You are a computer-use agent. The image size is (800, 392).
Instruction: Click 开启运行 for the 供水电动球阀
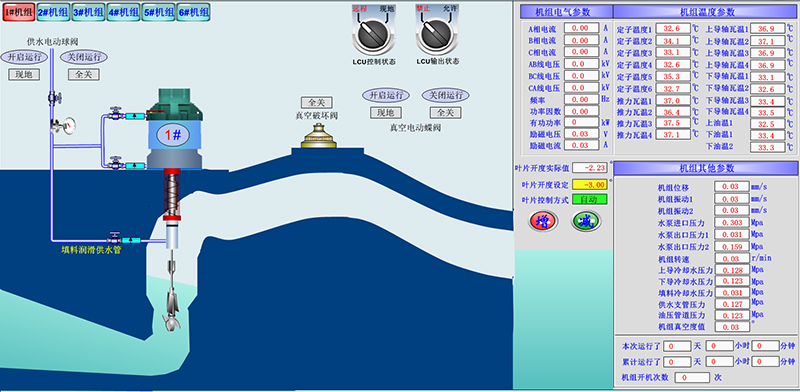pyautogui.click(x=23, y=57)
